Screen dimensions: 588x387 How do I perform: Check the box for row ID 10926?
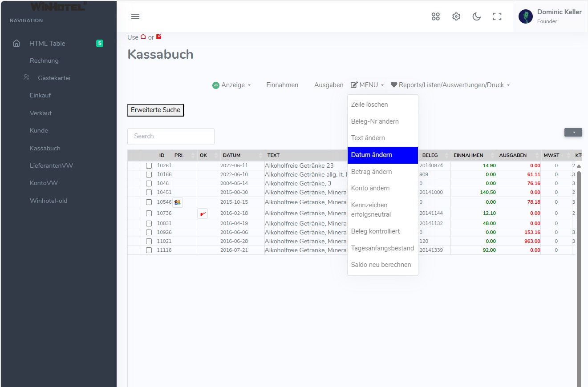click(x=149, y=233)
